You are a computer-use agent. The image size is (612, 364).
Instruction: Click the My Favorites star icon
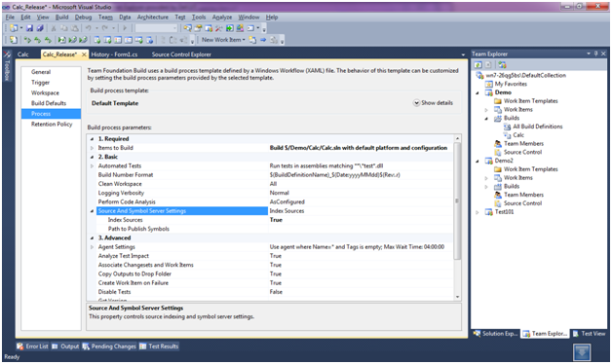pos(488,84)
